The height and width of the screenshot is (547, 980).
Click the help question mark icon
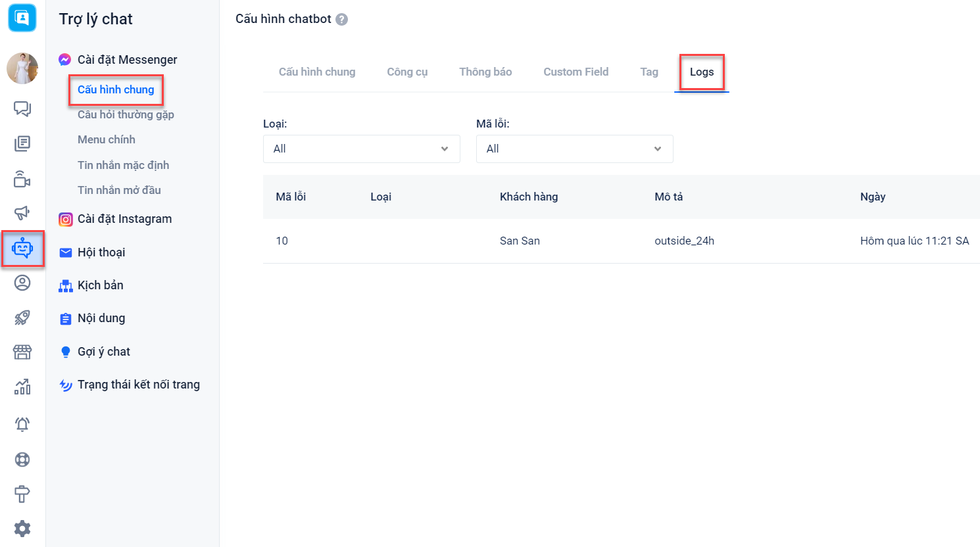342,20
